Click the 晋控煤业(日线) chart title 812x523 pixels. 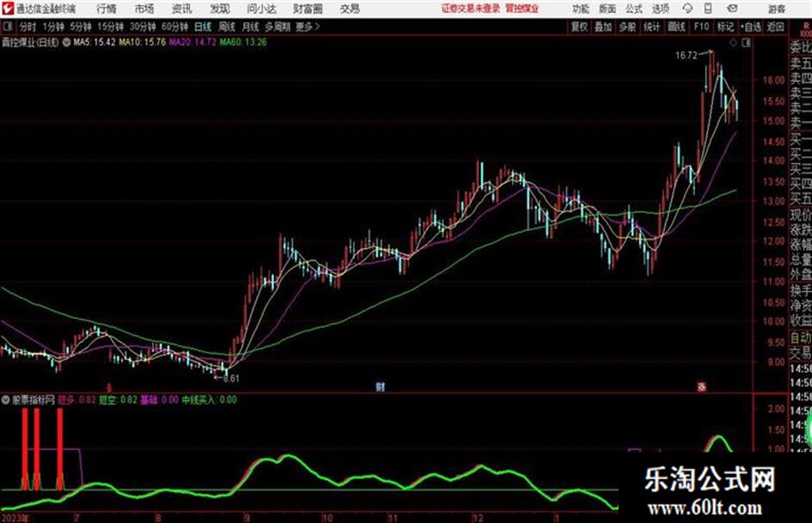tap(31, 42)
